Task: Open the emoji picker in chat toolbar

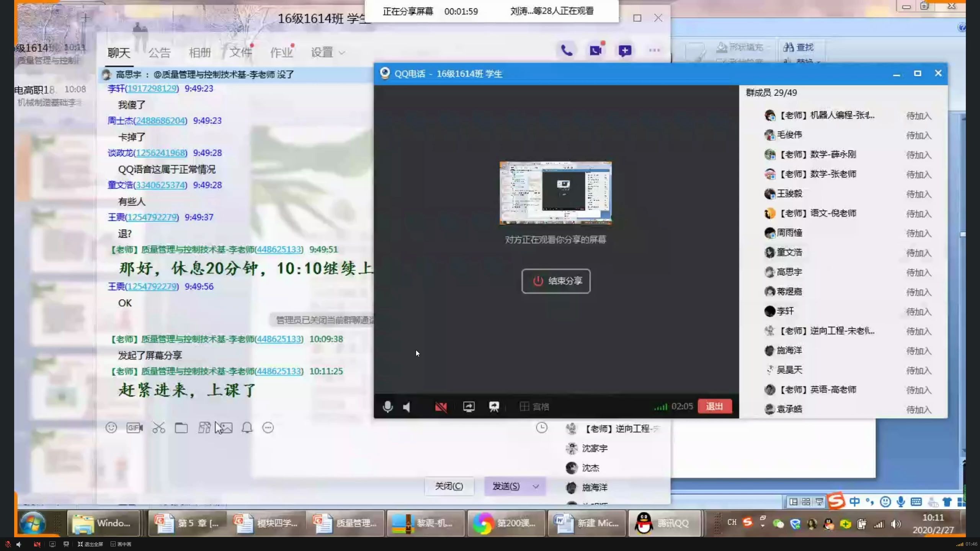Action: pos(111,427)
